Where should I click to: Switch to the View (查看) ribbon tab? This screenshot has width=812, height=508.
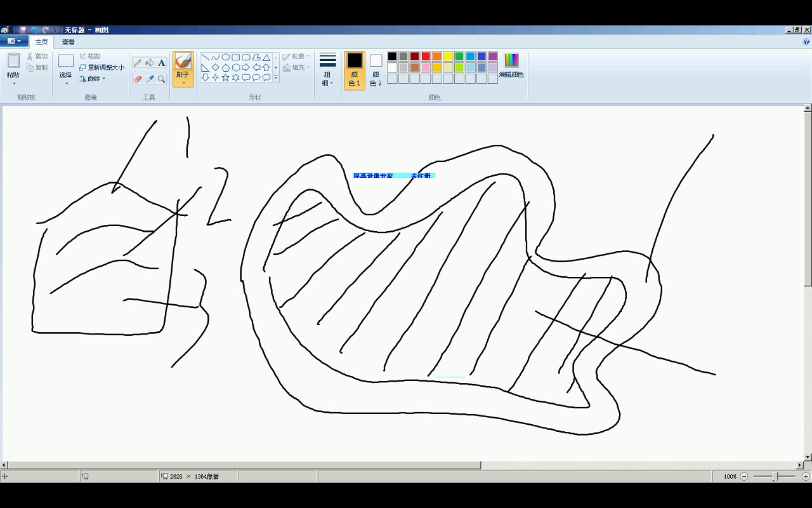(68, 42)
